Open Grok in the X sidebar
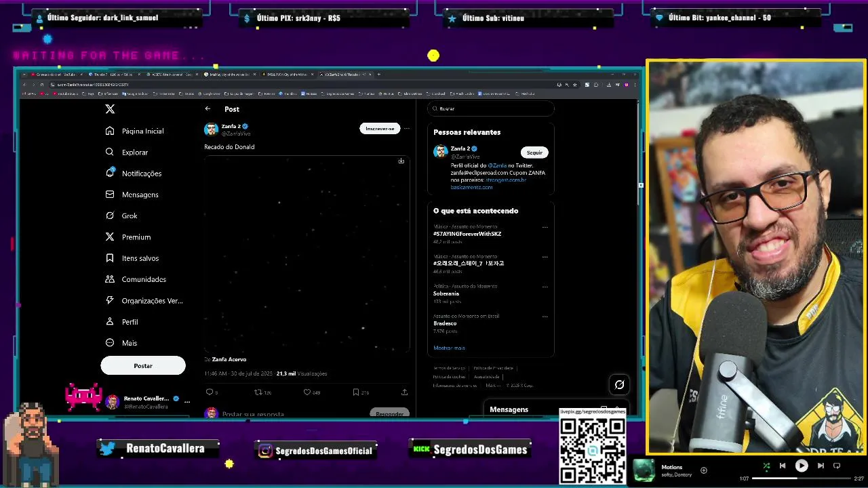 [121, 216]
